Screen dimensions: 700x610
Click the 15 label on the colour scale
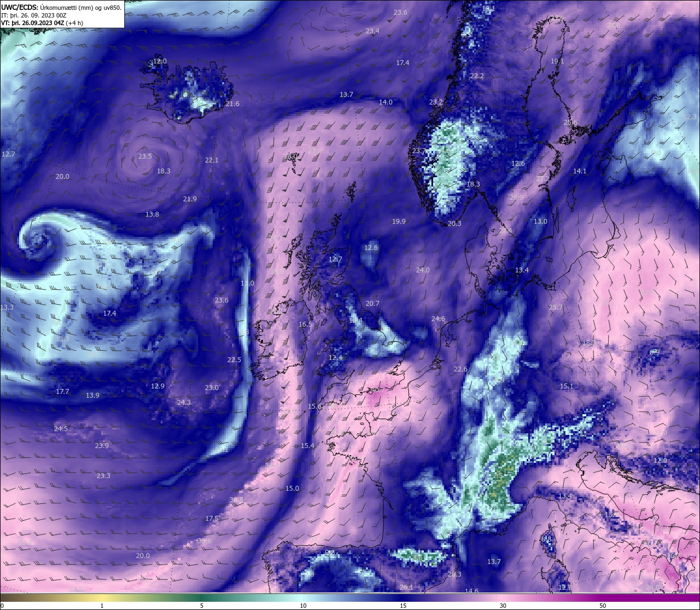(403, 606)
